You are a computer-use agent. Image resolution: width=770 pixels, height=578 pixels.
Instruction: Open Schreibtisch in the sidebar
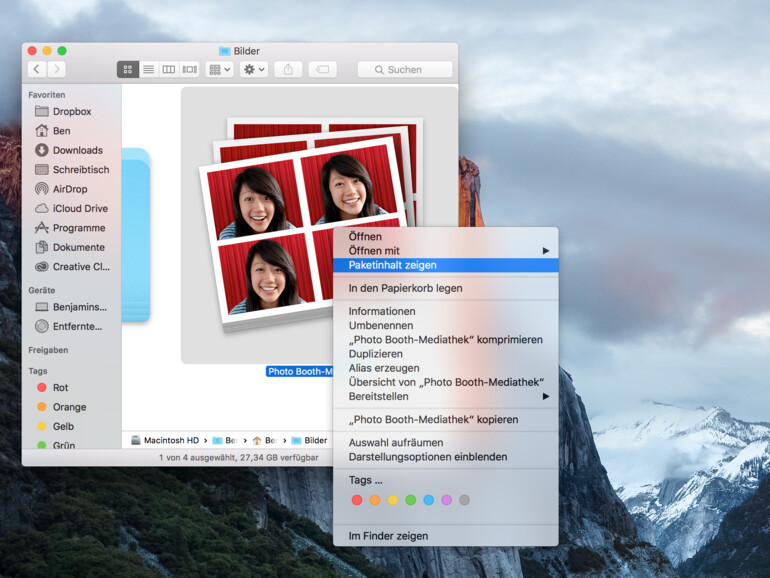click(x=72, y=169)
